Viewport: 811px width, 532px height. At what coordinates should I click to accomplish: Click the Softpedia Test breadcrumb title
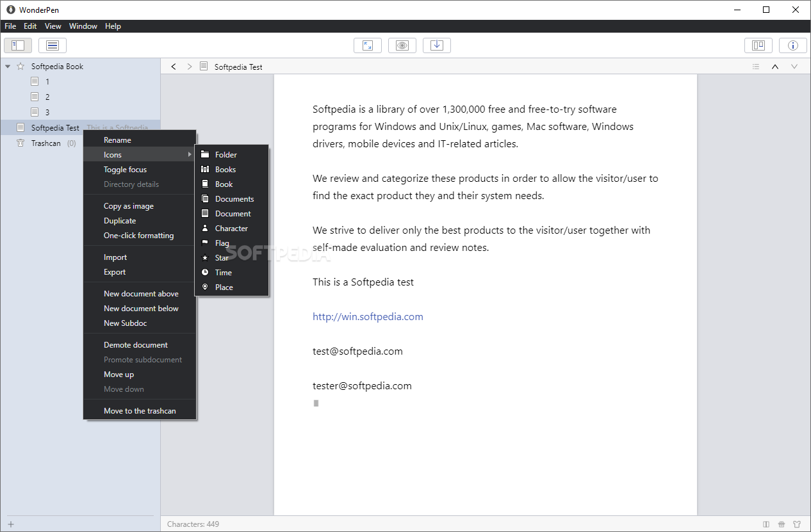[x=238, y=67]
